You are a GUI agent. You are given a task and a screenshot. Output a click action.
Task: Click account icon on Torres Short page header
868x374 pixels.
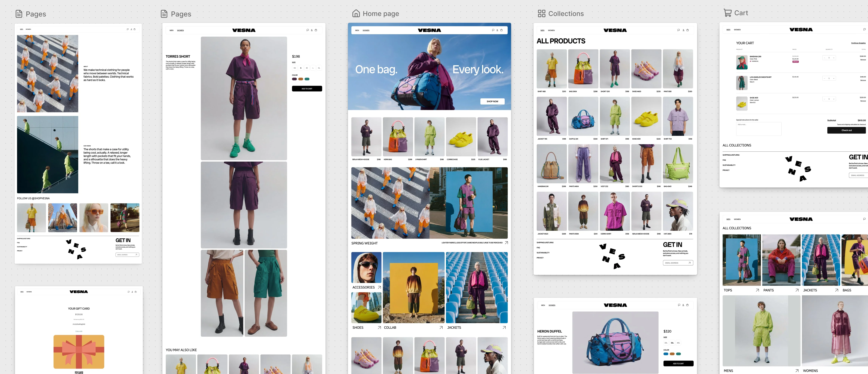tap(312, 30)
